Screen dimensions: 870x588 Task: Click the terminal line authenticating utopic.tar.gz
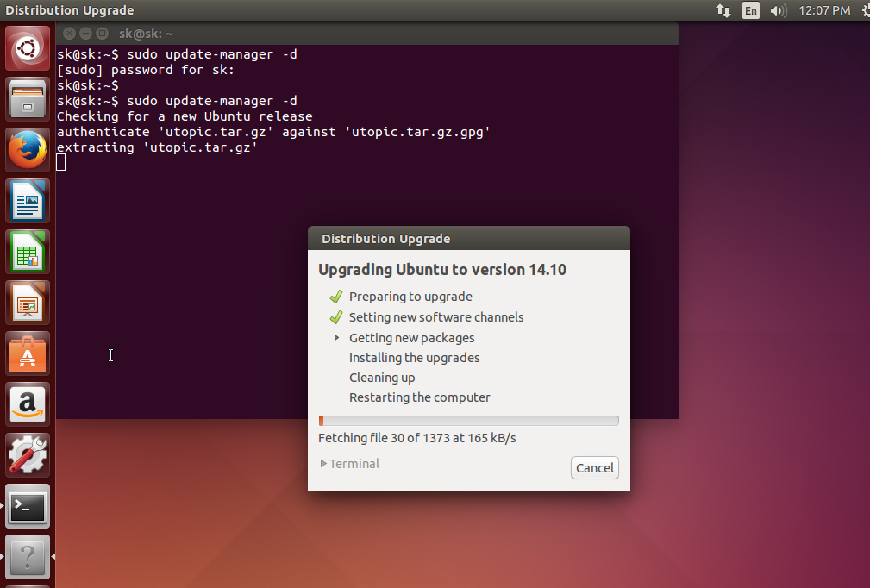[x=273, y=132]
